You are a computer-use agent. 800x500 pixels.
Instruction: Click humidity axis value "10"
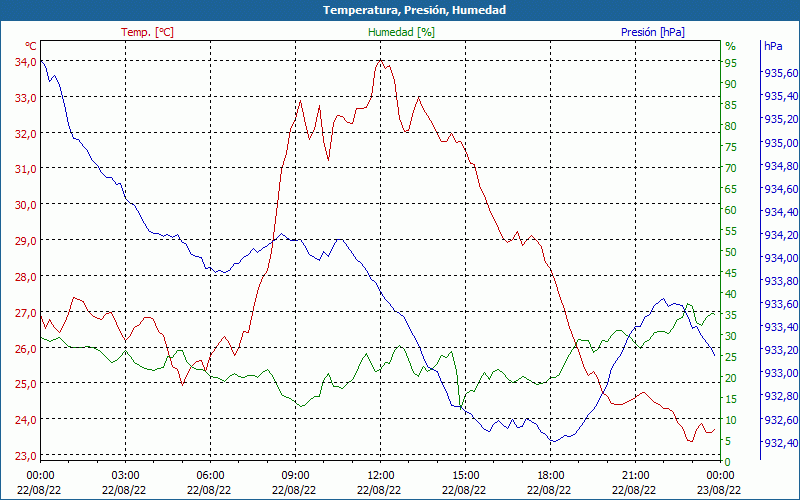(731, 420)
